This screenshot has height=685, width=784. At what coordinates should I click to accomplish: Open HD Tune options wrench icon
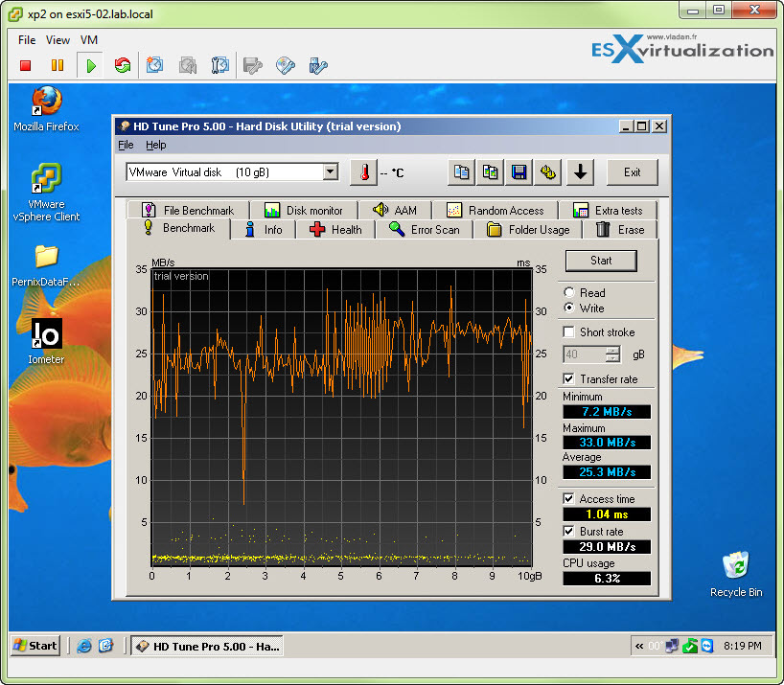(x=548, y=172)
